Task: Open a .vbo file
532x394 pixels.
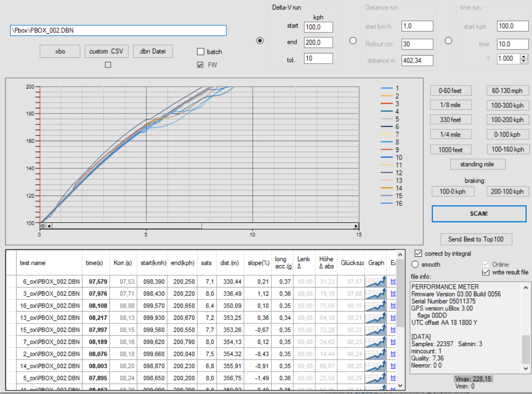Action: pyautogui.click(x=60, y=51)
